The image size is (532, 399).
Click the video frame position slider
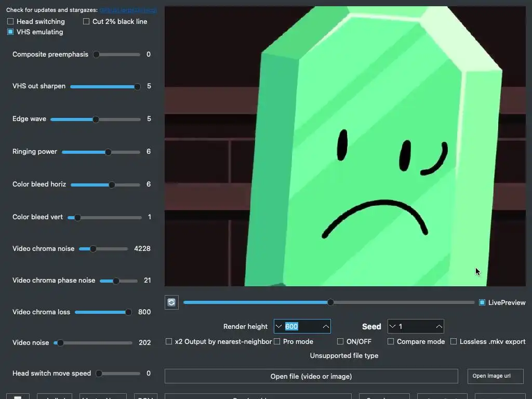click(329, 302)
